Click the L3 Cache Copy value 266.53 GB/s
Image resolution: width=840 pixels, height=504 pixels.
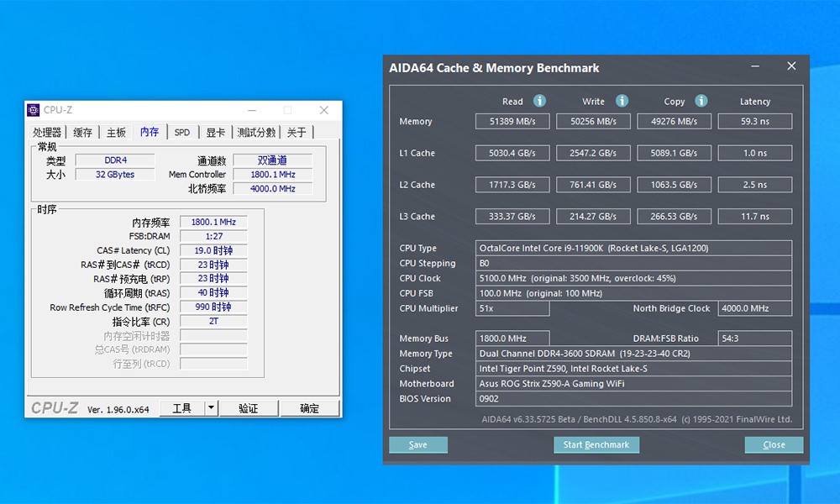click(675, 217)
